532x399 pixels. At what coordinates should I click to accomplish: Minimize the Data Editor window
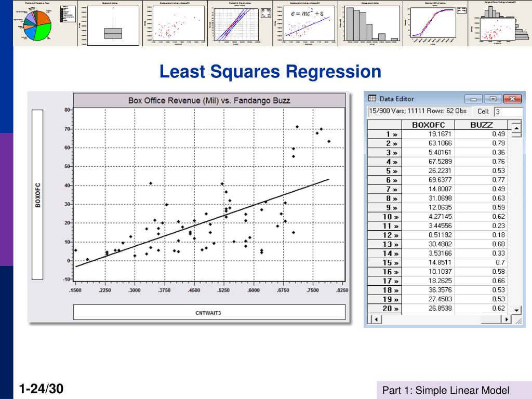[x=473, y=99]
